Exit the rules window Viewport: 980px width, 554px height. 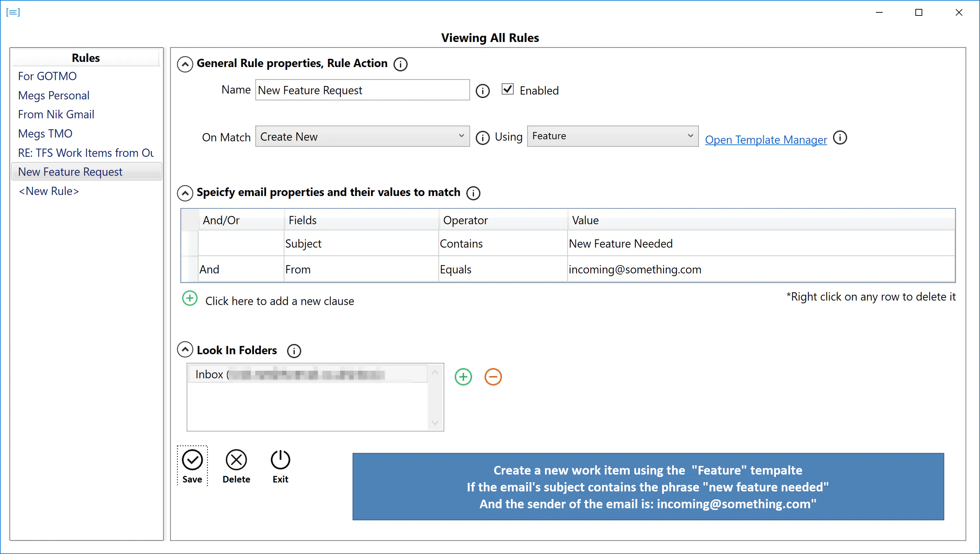[x=280, y=466]
